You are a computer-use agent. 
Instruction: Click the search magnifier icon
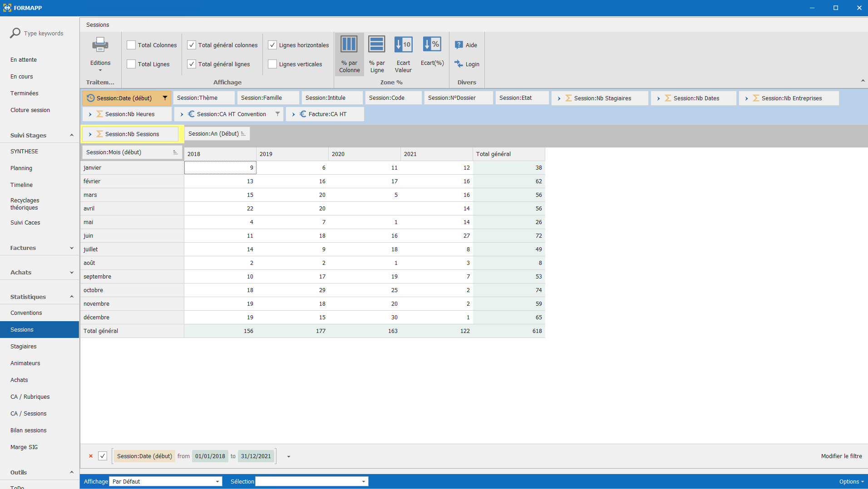(x=15, y=33)
